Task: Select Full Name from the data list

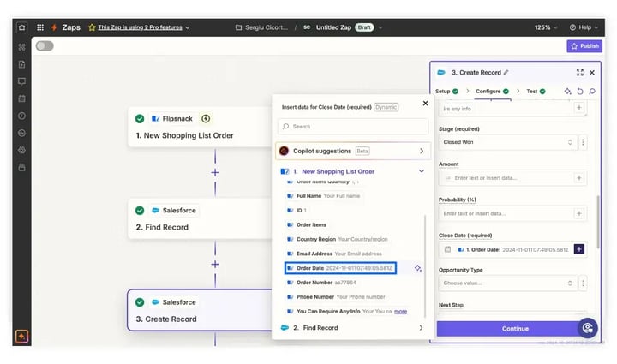Action: [323, 196]
